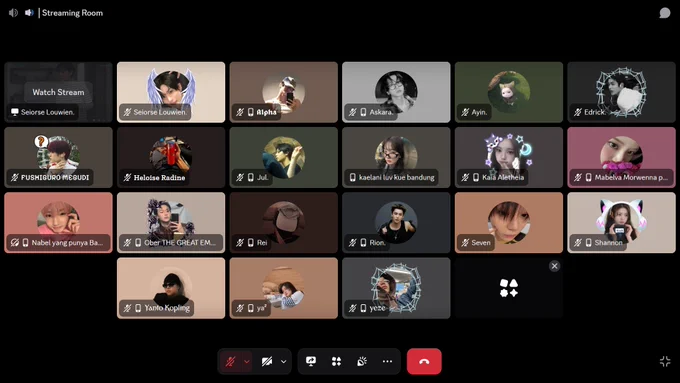
Task: Select Seiorse Louwien's avatar tile
Action: pyautogui.click(x=171, y=92)
